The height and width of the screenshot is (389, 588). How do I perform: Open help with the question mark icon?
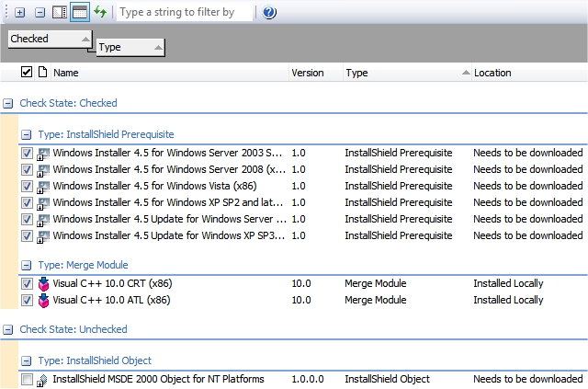point(268,13)
